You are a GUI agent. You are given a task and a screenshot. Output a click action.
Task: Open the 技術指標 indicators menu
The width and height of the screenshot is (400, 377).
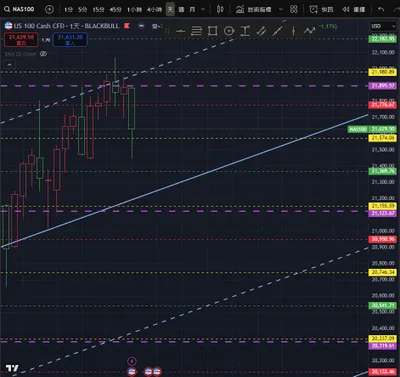254,9
